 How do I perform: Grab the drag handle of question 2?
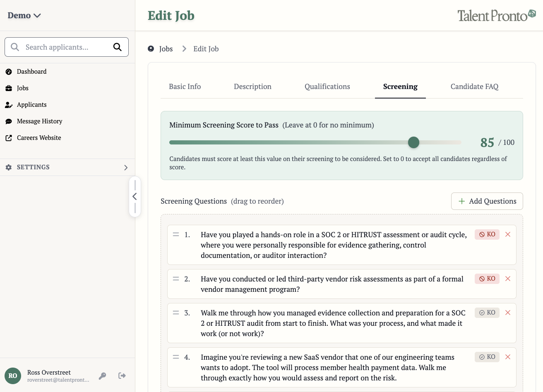(x=176, y=279)
